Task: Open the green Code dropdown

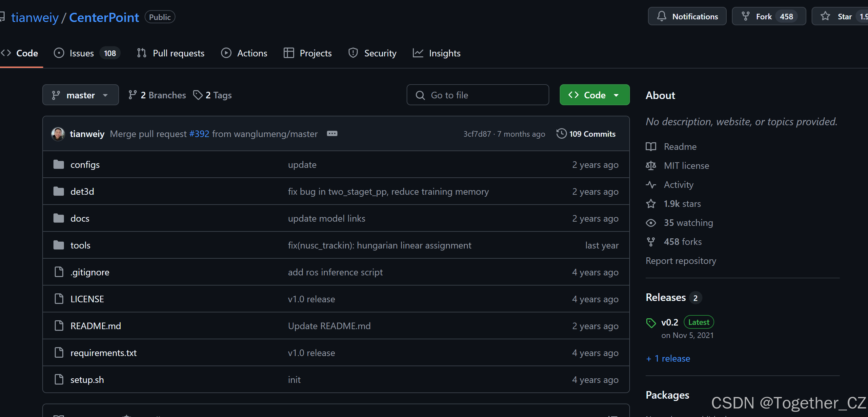Action: tap(595, 95)
